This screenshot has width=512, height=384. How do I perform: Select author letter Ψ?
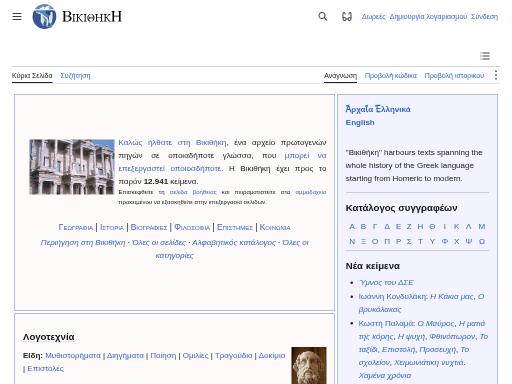(x=469, y=241)
